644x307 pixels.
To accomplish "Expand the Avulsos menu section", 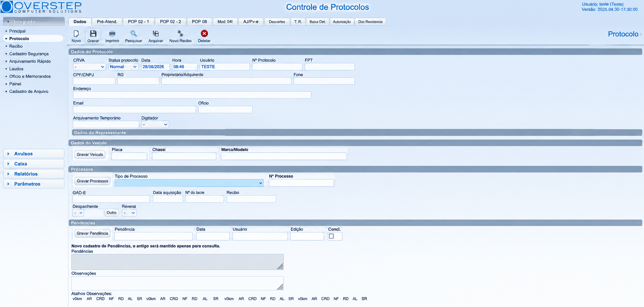I will (x=34, y=154).
